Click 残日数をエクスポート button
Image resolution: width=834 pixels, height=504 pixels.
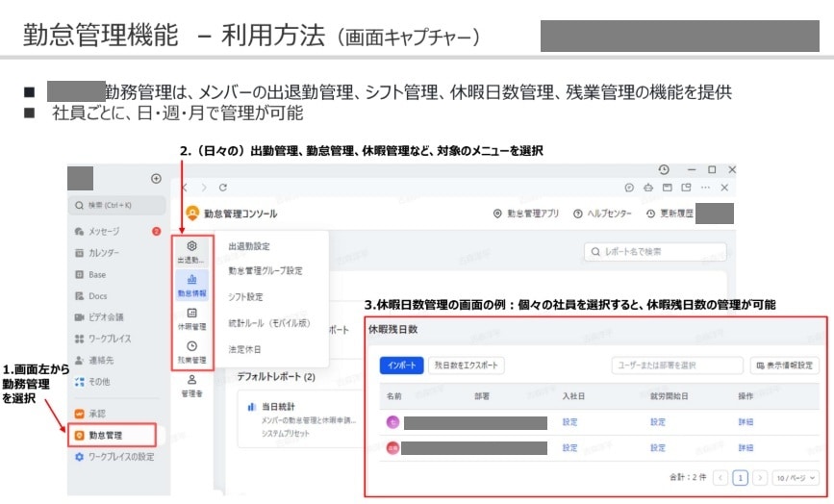pos(466,365)
